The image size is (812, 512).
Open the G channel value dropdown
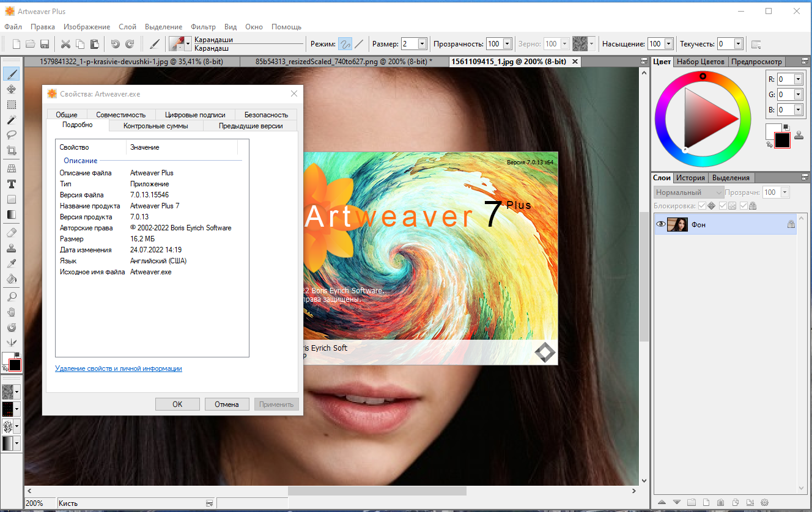pyautogui.click(x=799, y=95)
